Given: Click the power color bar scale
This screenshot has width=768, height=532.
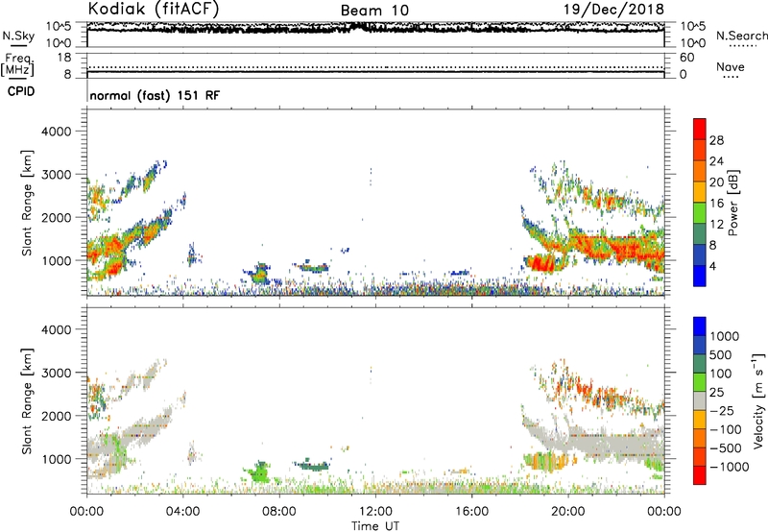Looking at the screenshot, I should click(700, 203).
